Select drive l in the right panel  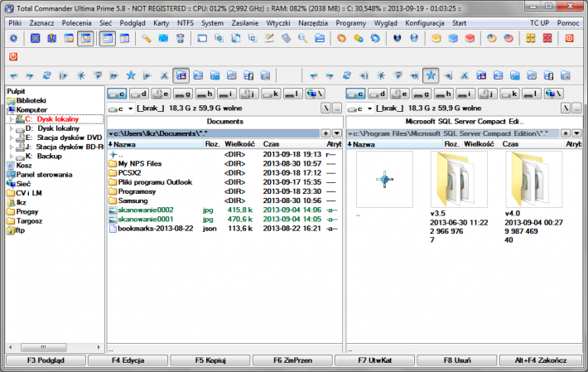click(x=533, y=94)
